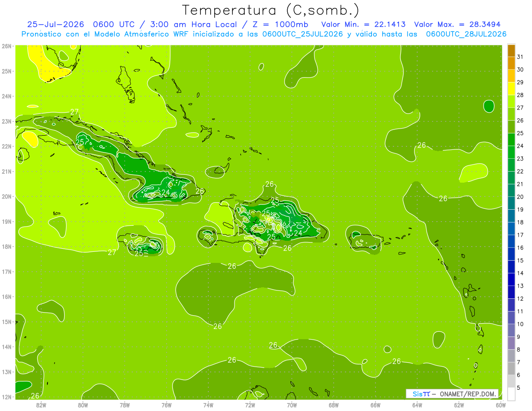Click the '24N' latitude axis label
532x411 pixels.
click(7, 96)
